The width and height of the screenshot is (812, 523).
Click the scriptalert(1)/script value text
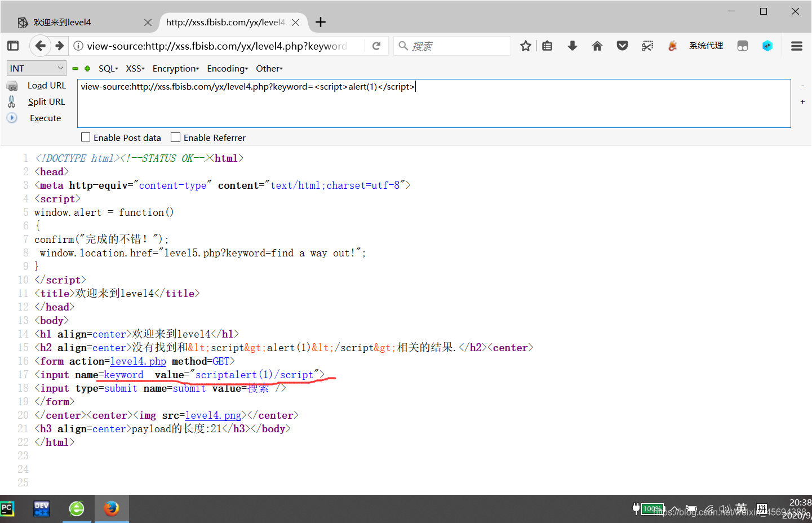[254, 375]
